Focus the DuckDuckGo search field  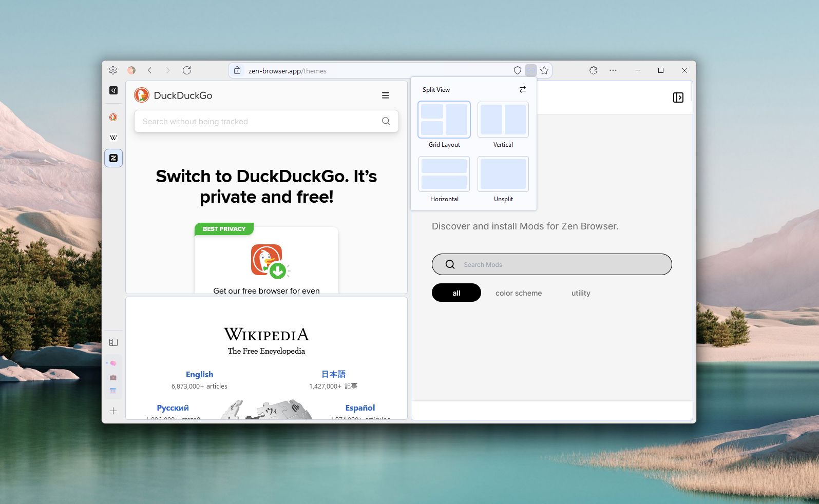(x=266, y=121)
